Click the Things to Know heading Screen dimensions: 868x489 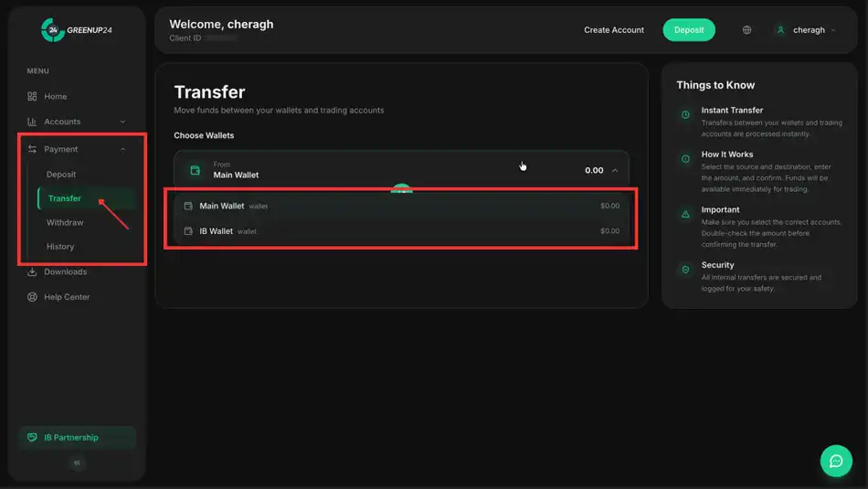point(715,85)
